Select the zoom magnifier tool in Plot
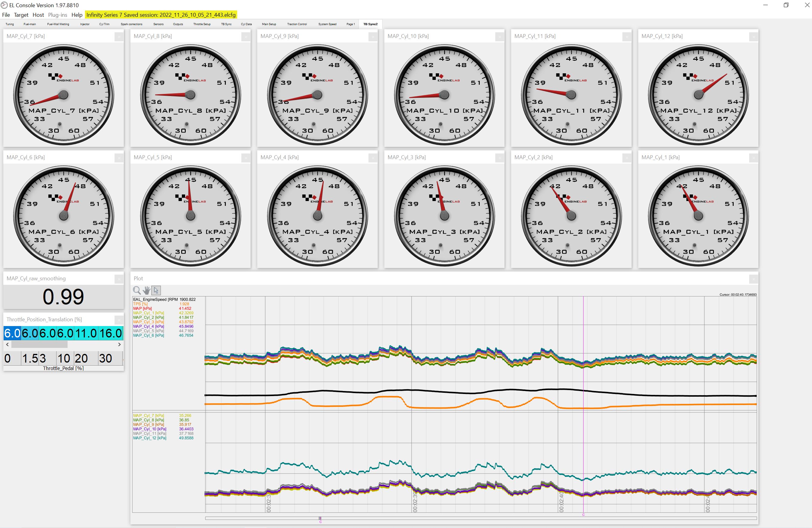 tap(137, 290)
